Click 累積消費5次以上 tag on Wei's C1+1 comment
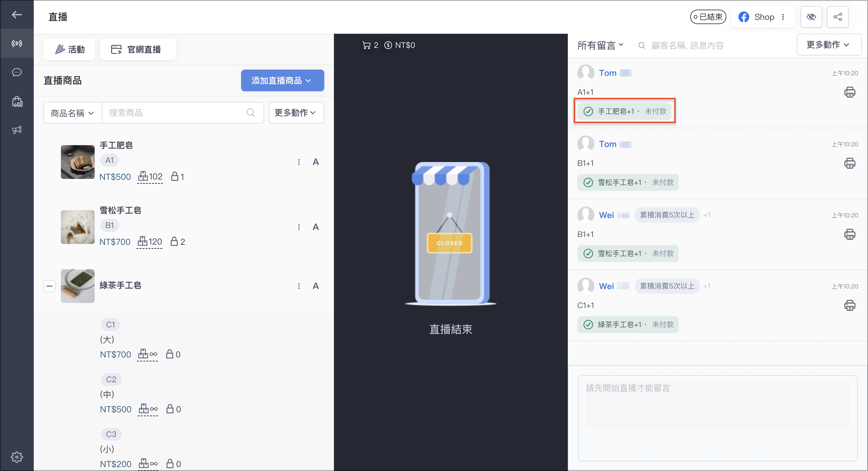The width and height of the screenshot is (868, 471). pos(667,286)
